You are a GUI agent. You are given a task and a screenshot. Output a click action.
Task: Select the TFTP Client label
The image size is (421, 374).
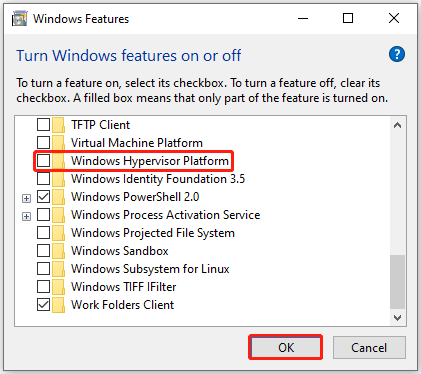pyautogui.click(x=101, y=125)
